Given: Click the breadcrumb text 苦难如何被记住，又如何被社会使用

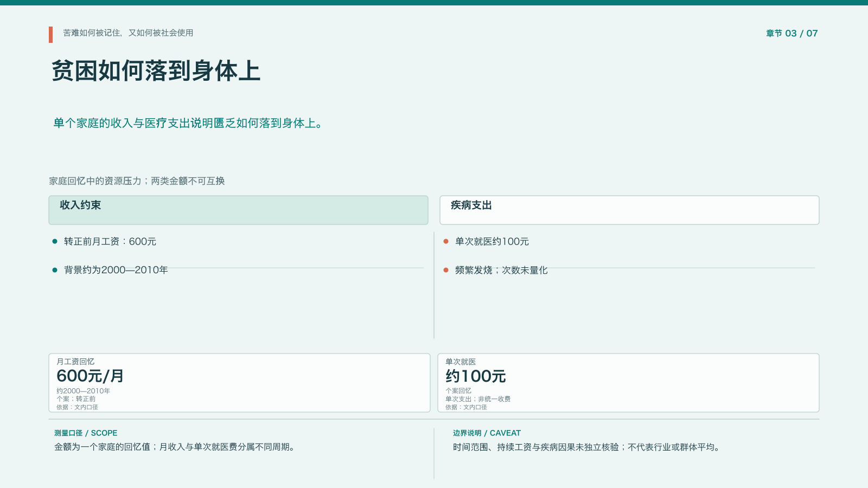Looking at the screenshot, I should click(x=128, y=33).
